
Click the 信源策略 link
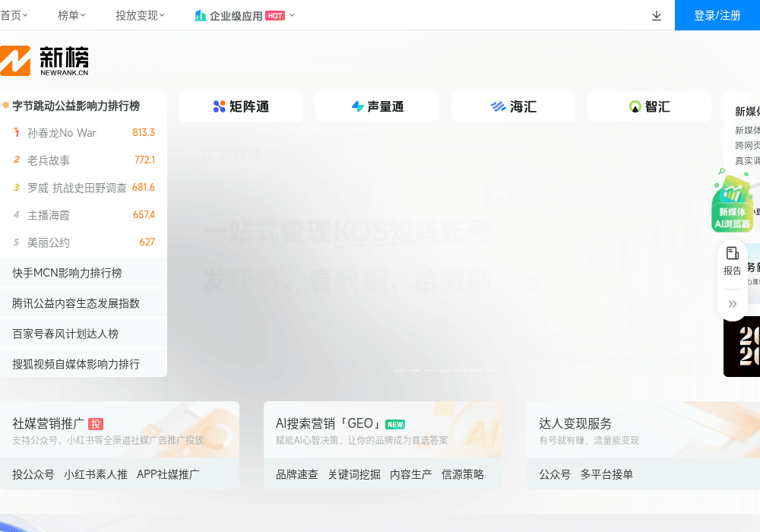pos(463,474)
